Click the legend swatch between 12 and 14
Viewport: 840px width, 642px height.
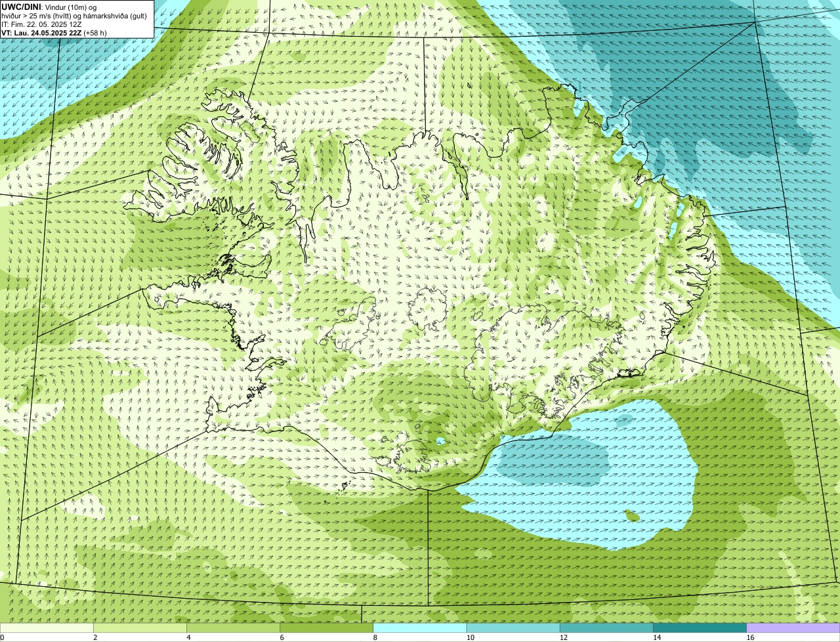click(606, 628)
